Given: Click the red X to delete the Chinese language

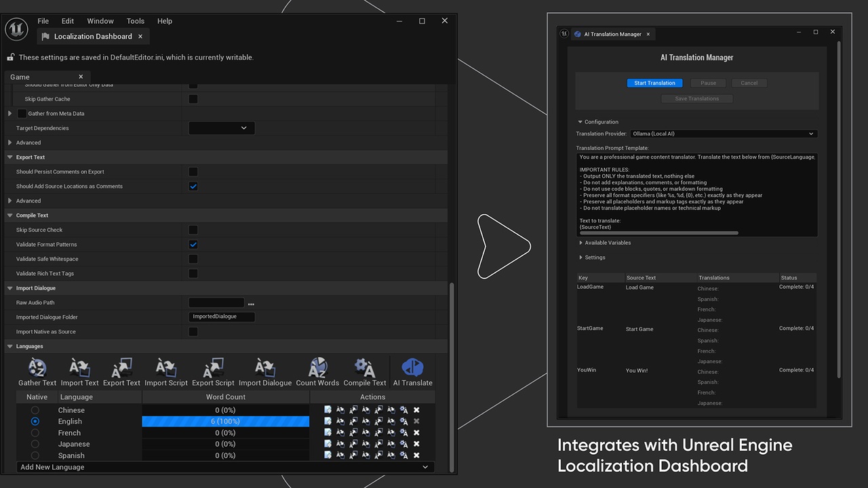Looking at the screenshot, I should [416, 409].
